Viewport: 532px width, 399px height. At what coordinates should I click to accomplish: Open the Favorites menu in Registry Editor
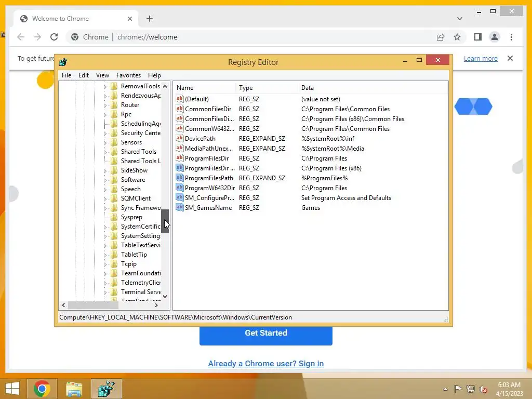point(128,75)
